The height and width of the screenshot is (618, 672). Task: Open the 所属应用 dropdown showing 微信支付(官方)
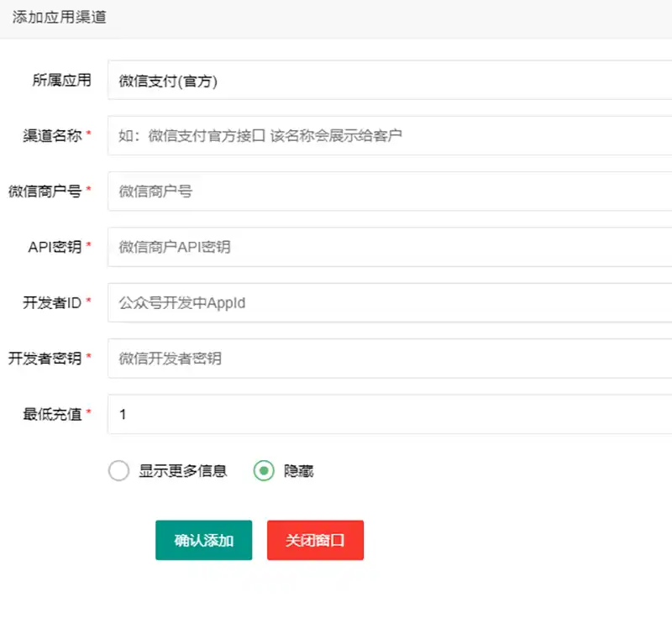pos(390,80)
